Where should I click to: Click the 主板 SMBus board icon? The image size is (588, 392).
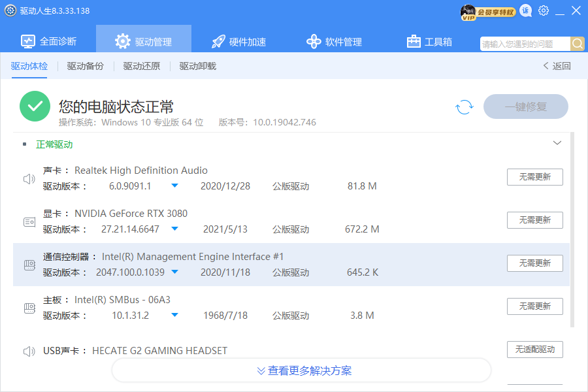tap(29, 308)
